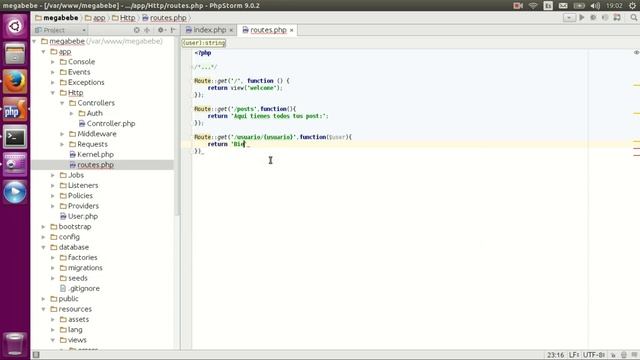This screenshot has width=640, height=360.
Task: Click app breadcrumb in navigation bar
Action: pos(95,18)
